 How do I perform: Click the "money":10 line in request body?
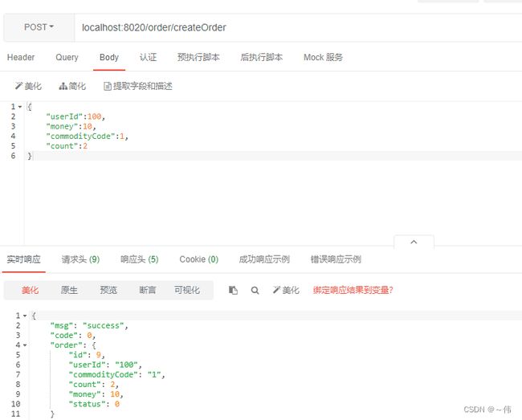[71, 126]
